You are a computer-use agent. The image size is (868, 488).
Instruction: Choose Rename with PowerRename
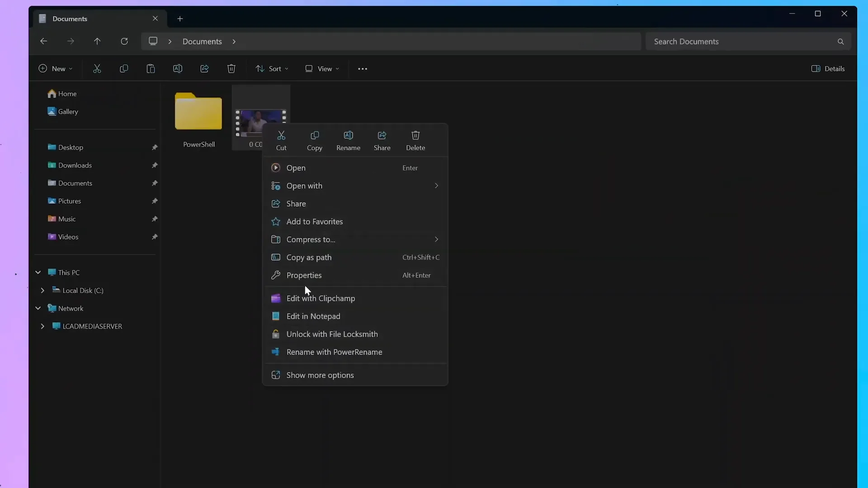355,352
